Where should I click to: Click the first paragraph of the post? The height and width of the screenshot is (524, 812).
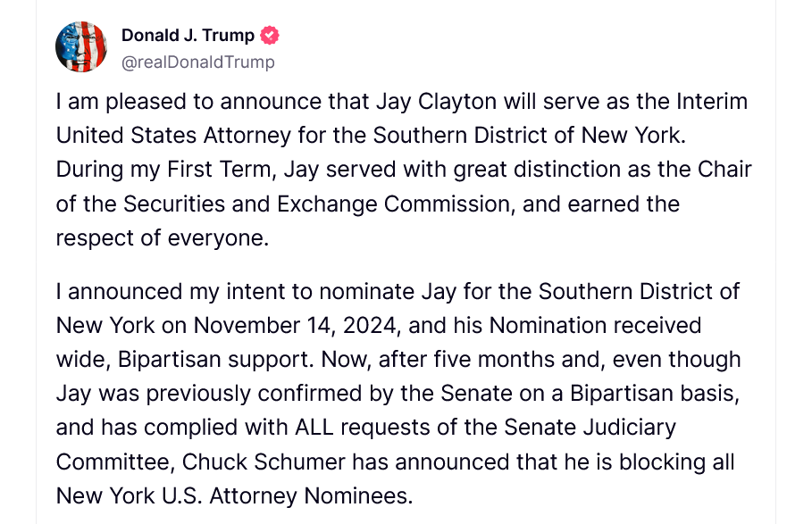402,170
